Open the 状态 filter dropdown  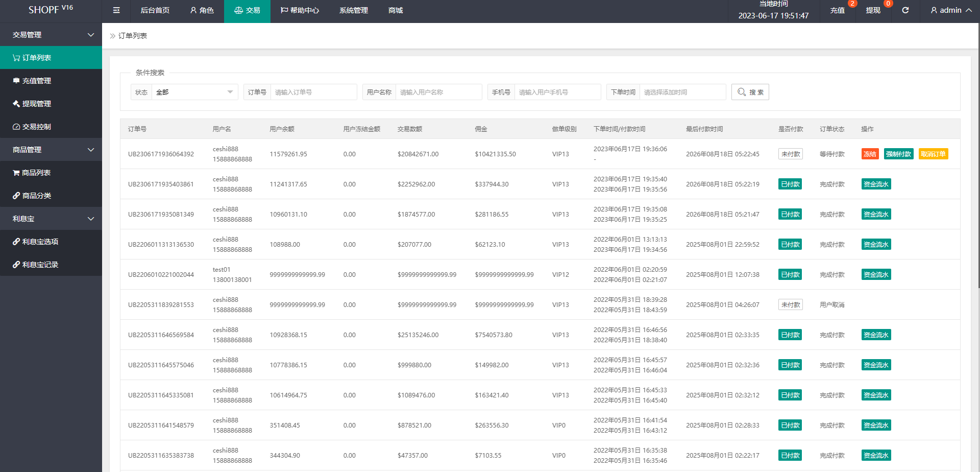click(x=194, y=92)
